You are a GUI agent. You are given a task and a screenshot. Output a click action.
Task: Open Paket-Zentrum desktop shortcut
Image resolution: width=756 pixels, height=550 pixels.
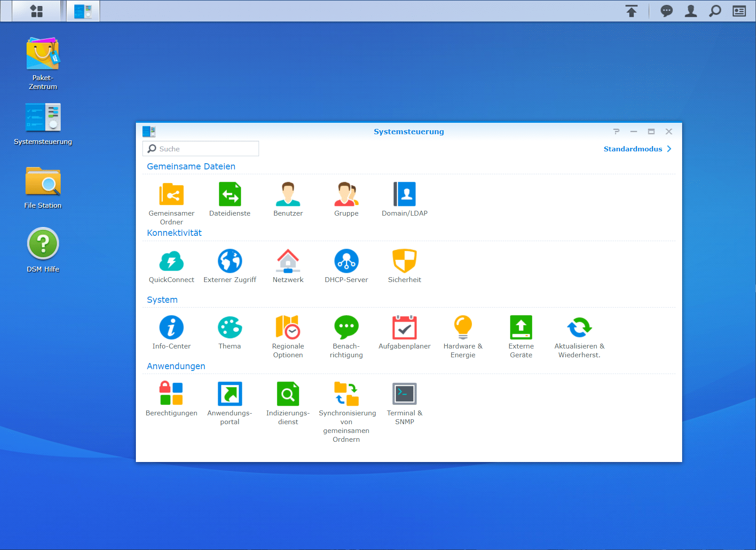pyautogui.click(x=43, y=54)
